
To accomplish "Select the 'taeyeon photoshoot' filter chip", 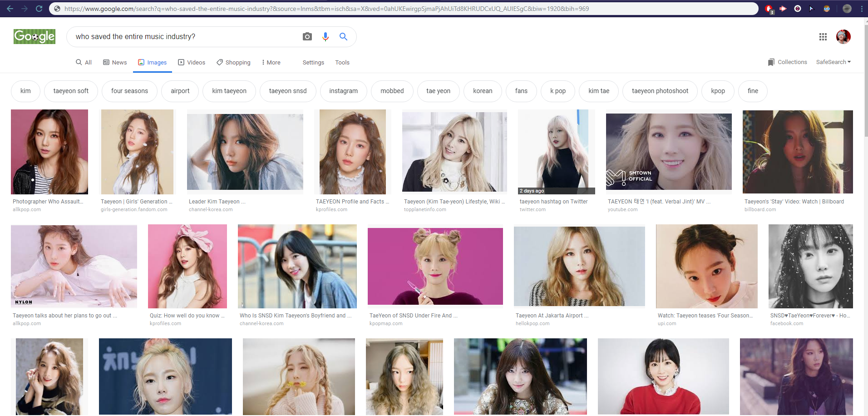I will coord(660,91).
